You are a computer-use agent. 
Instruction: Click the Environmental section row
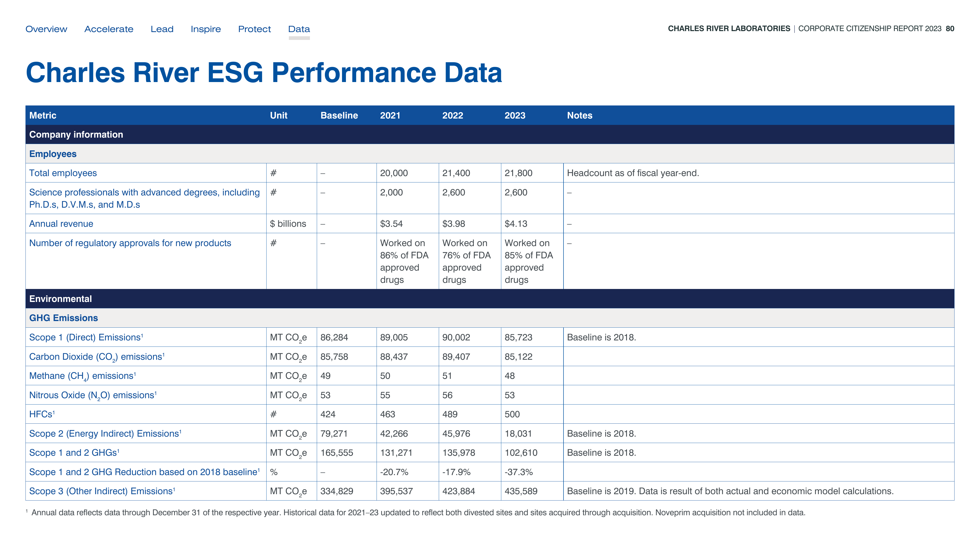(490, 299)
